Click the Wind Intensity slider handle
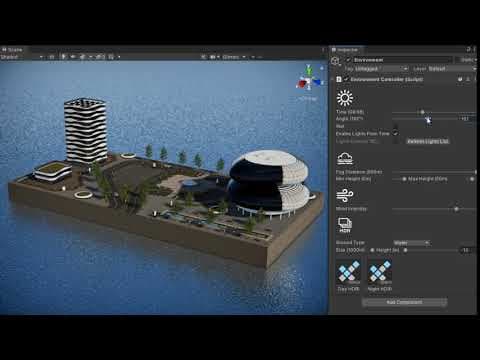480x360 pixels. coord(456,209)
